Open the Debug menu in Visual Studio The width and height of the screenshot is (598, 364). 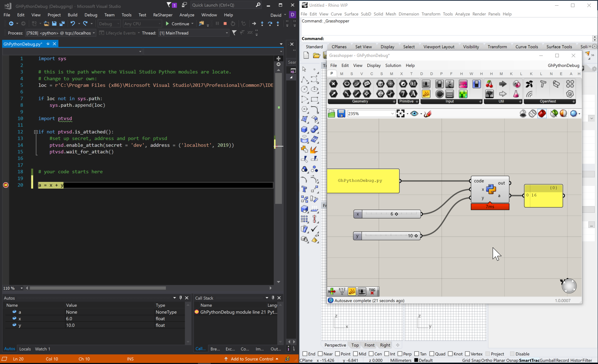coord(91,15)
